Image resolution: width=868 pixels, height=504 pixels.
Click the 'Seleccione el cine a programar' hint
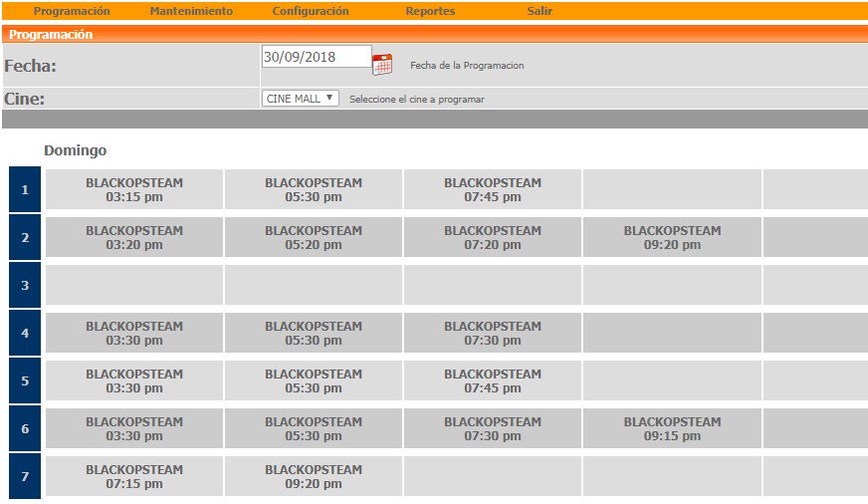click(x=417, y=100)
